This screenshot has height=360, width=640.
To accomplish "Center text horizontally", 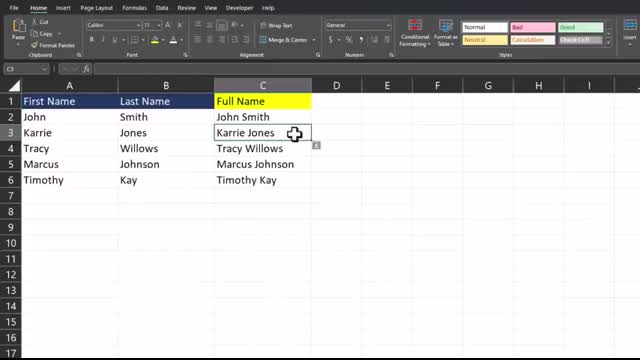I will click(x=209, y=40).
